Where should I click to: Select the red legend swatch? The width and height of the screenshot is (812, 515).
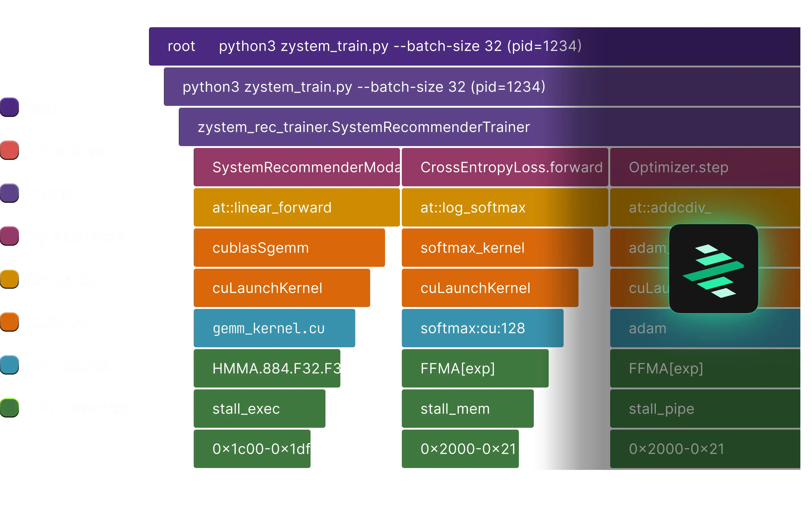point(10,150)
